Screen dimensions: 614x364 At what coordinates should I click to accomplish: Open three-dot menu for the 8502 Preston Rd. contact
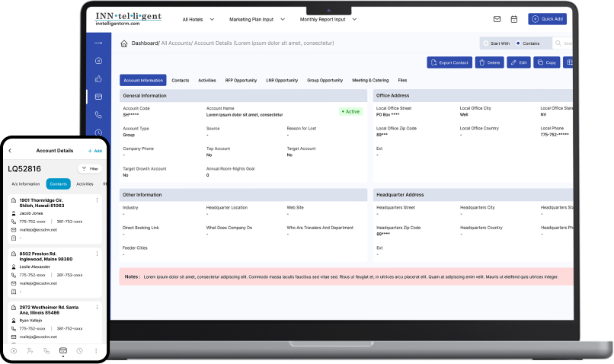coord(97,254)
